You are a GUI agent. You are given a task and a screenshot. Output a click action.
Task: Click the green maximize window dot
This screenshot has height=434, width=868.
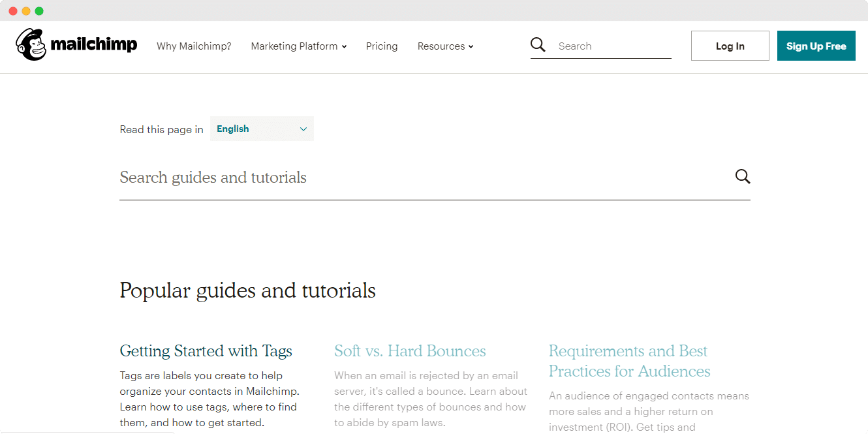tap(39, 11)
